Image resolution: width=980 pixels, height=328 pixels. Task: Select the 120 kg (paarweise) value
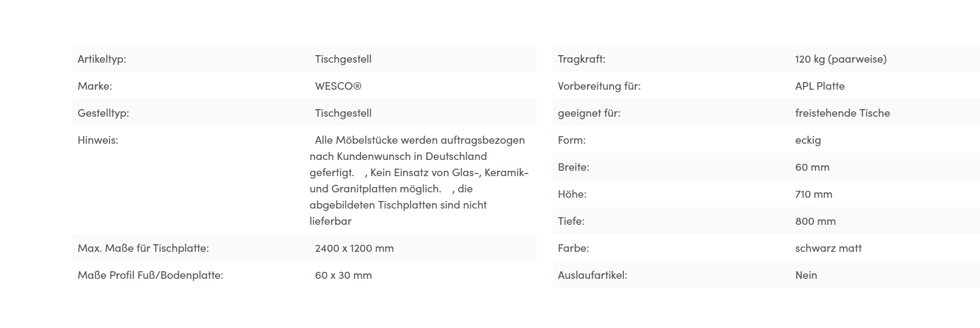pyautogui.click(x=841, y=59)
